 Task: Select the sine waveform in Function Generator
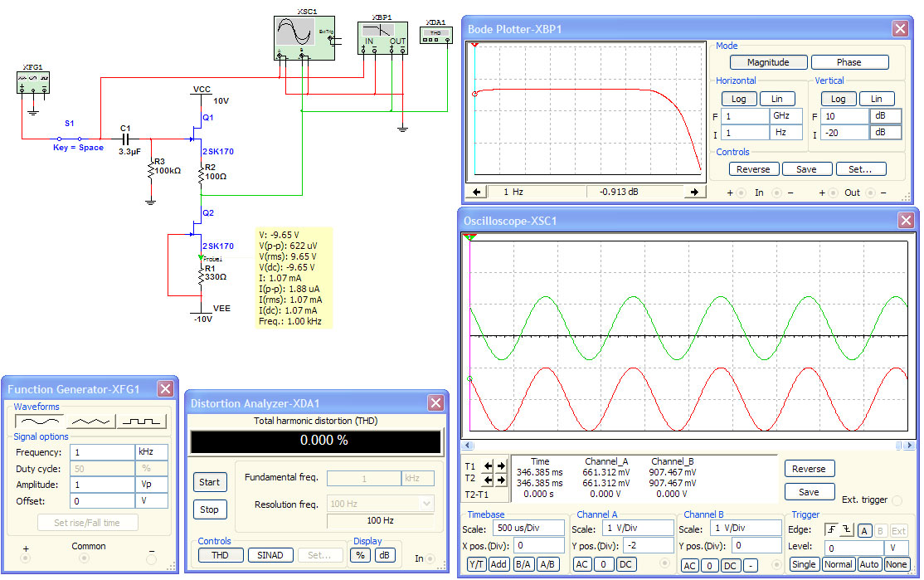tap(39, 422)
